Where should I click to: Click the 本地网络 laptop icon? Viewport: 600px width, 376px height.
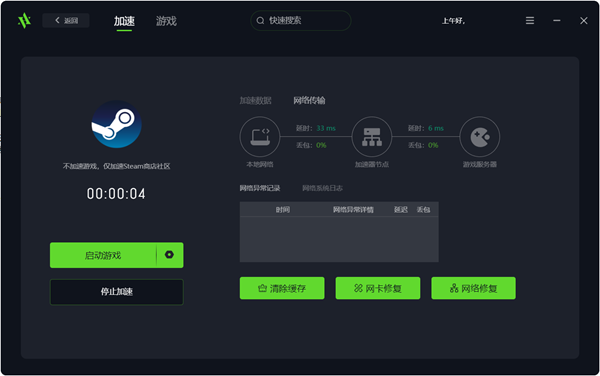(x=260, y=137)
